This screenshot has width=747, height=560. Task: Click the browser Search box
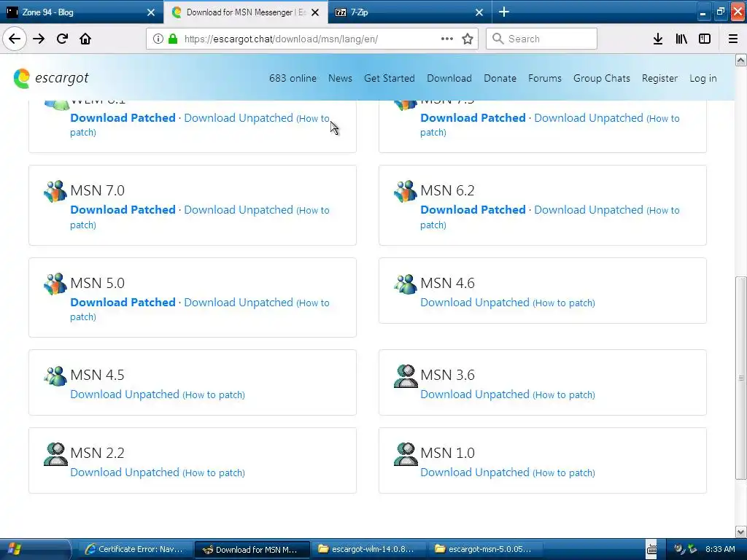coord(542,39)
